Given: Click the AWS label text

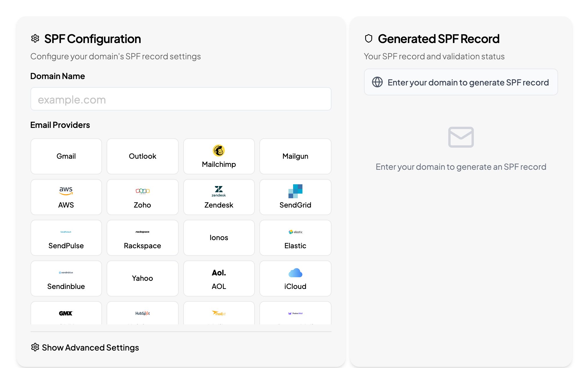Looking at the screenshot, I should (x=66, y=205).
